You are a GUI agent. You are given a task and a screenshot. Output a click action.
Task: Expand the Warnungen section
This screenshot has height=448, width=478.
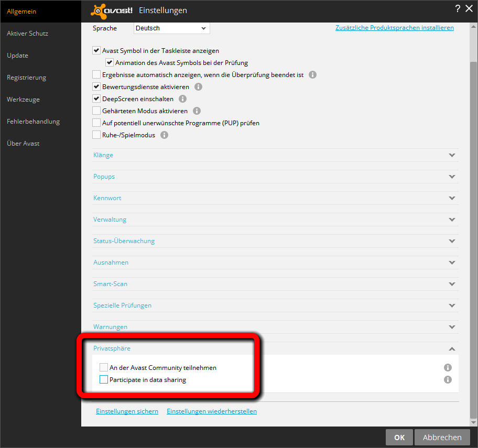point(275,327)
